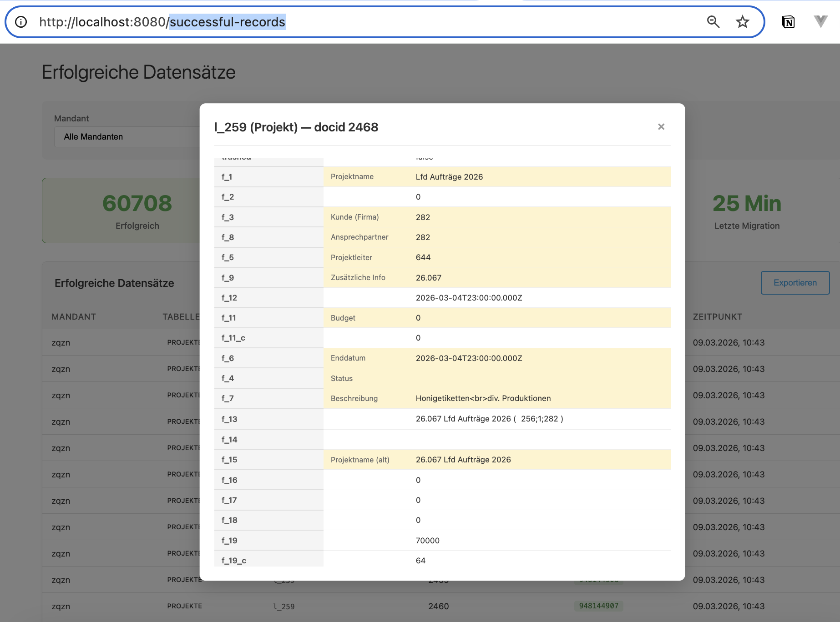Click the Zeitpunkt column header
The image size is (840, 622).
(718, 317)
